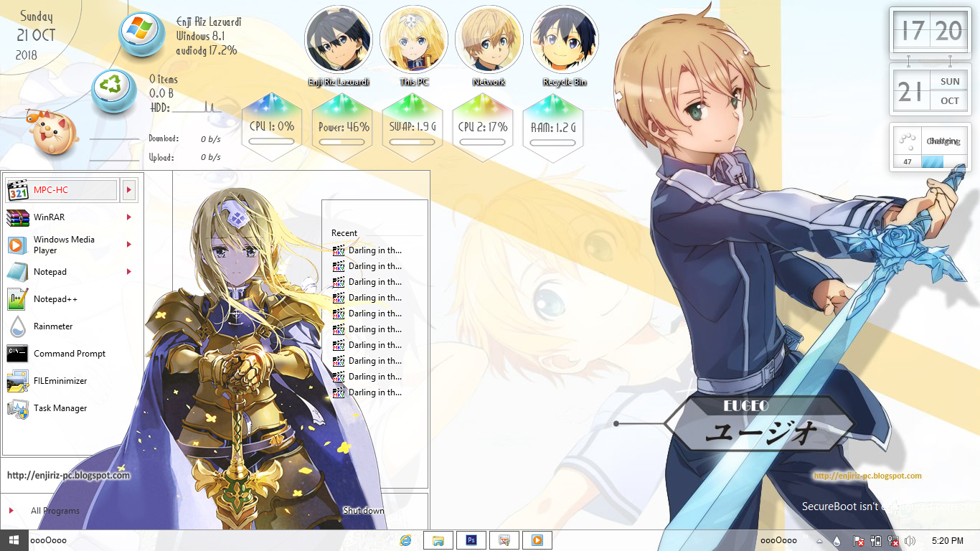Click the Rainmeter droplet tray icon
980x551 pixels.
837,541
